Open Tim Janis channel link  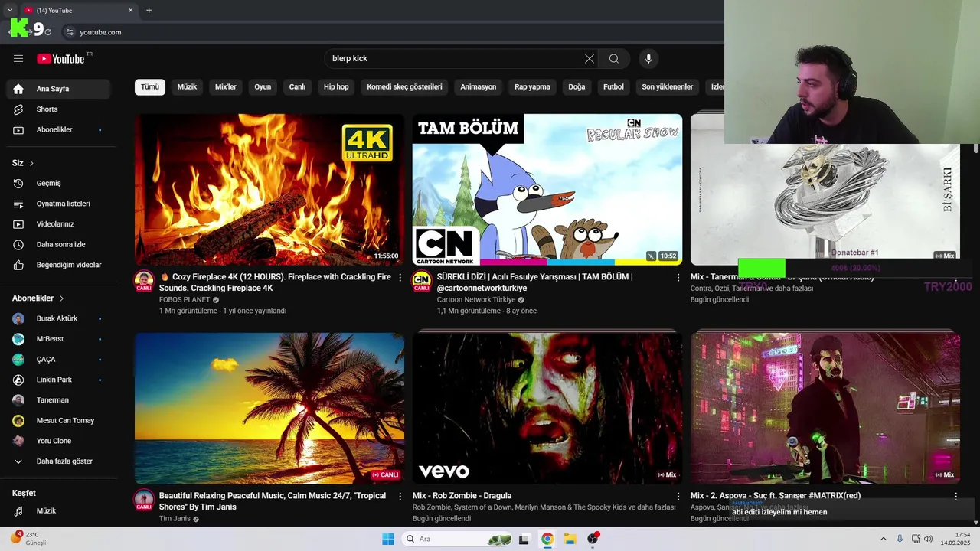[x=175, y=519]
